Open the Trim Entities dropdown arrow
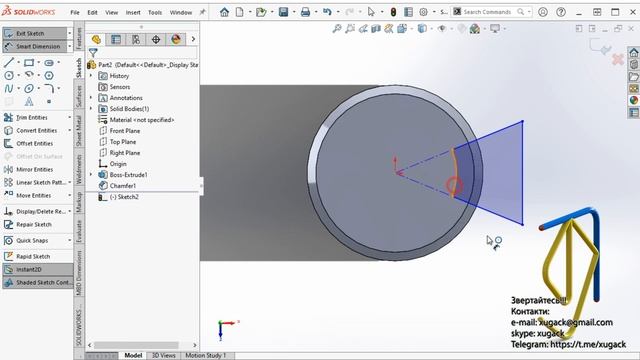 [x=70, y=118]
